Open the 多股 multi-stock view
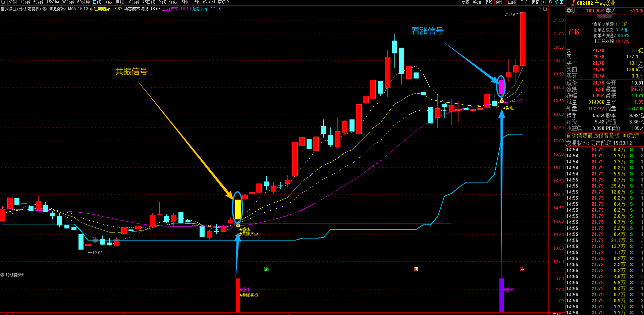Image resolution: width=644 pixels, height=315 pixels. tap(488, 2)
